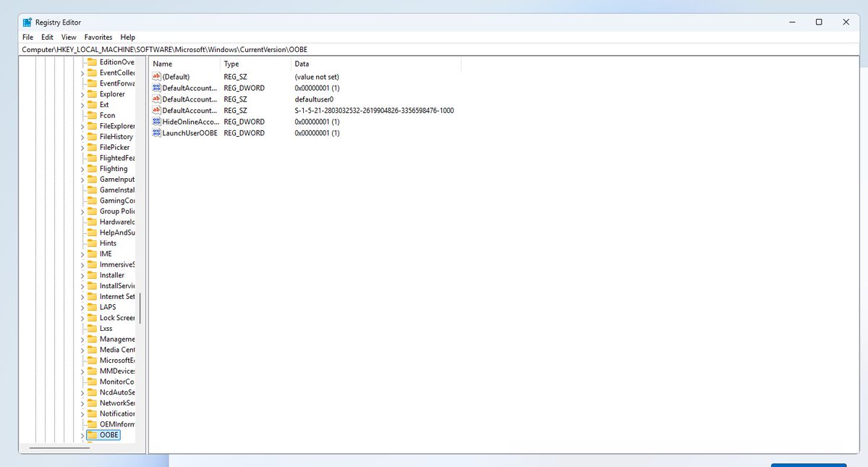Viewport: 868px width, 467px height.
Task: Click the string icon of the value with data defaultuser0
Action: pos(156,99)
